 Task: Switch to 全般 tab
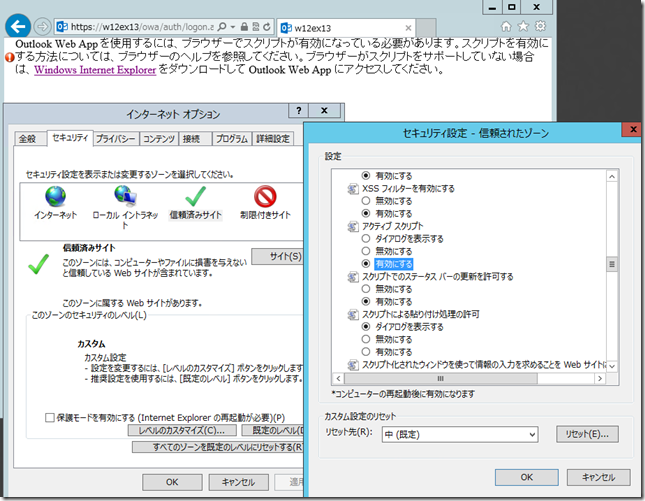28,139
